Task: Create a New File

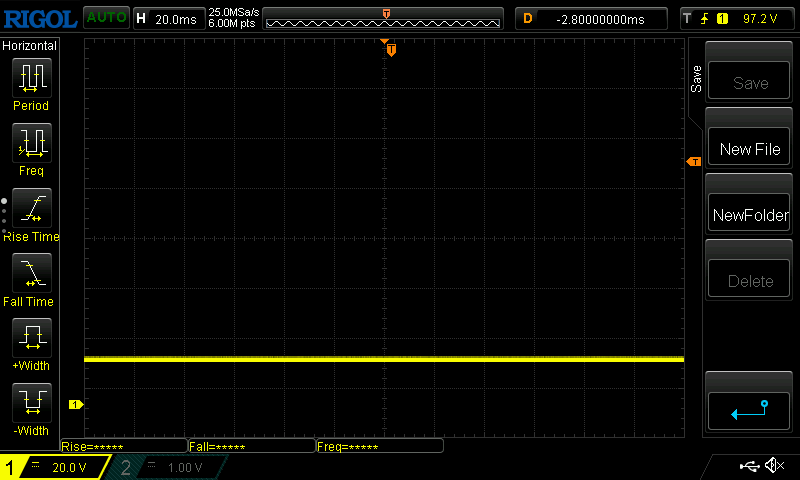Action: click(749, 146)
